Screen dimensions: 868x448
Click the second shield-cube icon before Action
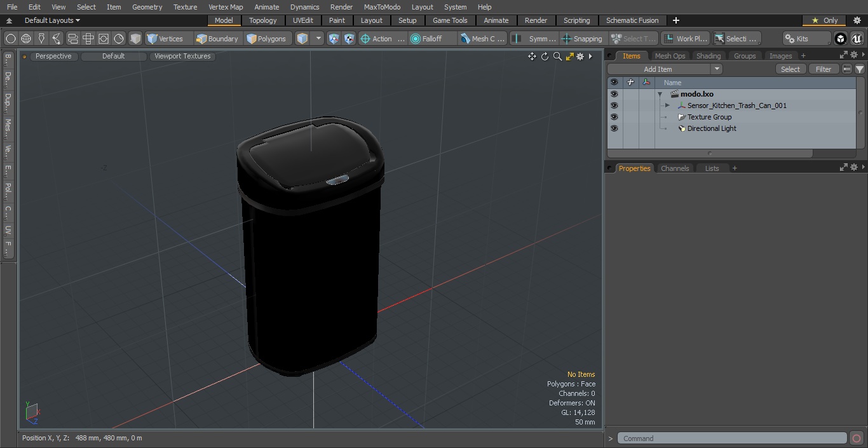(349, 39)
